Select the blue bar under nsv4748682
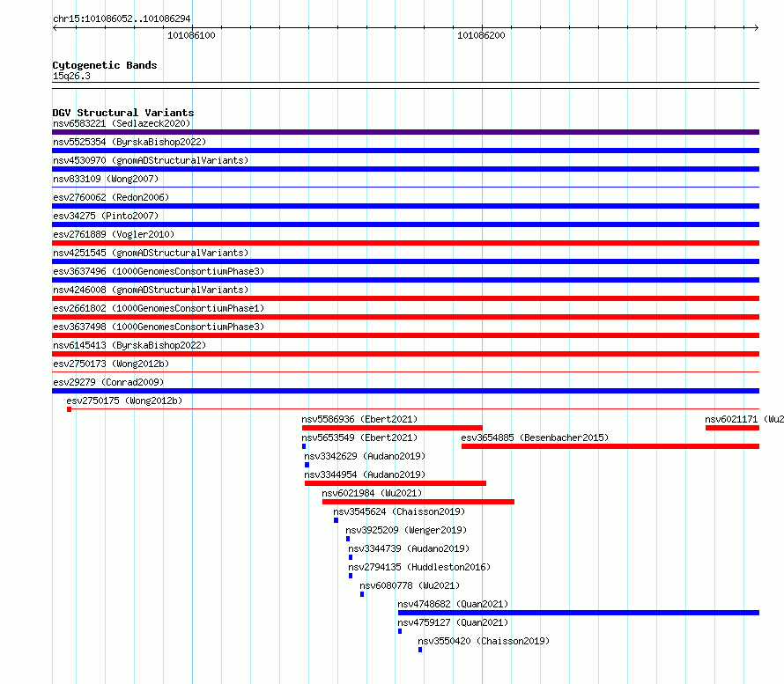Screen dimensions: 784x684 coord(579,613)
